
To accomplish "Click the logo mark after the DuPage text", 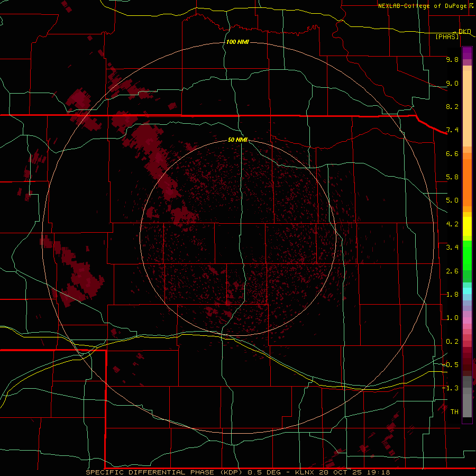I will (x=471, y=5).
